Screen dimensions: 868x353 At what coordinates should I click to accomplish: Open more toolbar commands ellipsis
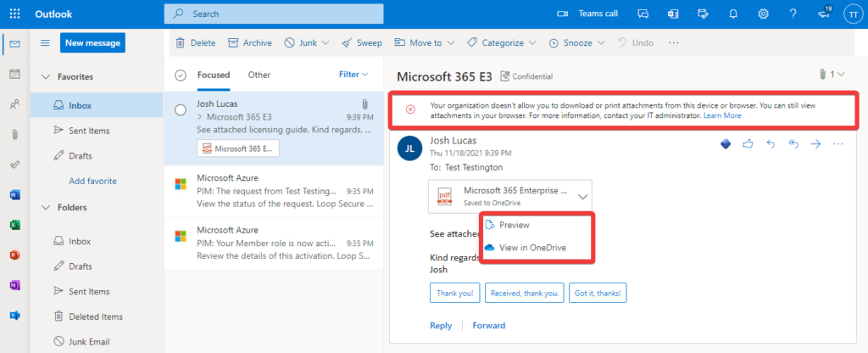[x=673, y=42]
